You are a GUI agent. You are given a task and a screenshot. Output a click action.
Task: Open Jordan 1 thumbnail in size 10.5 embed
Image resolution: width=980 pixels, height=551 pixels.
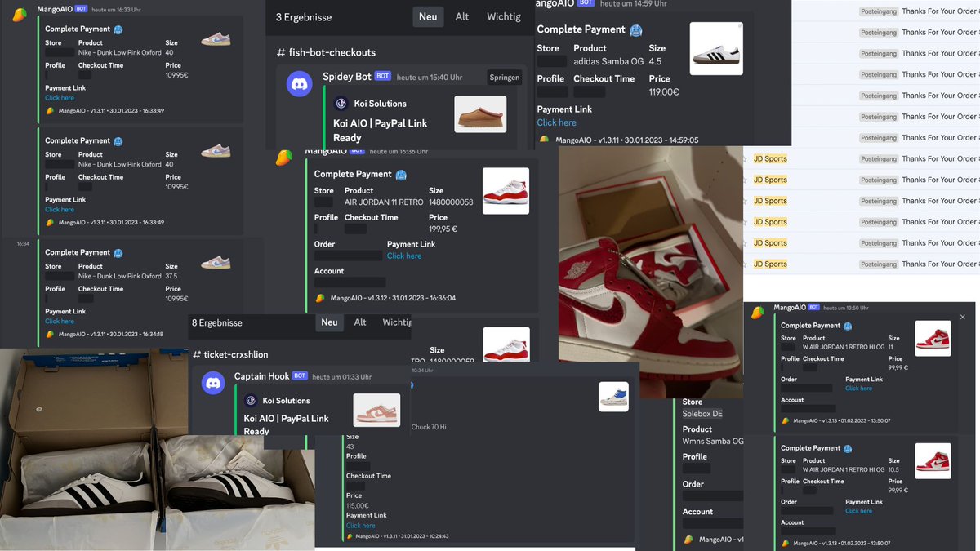[933, 460]
